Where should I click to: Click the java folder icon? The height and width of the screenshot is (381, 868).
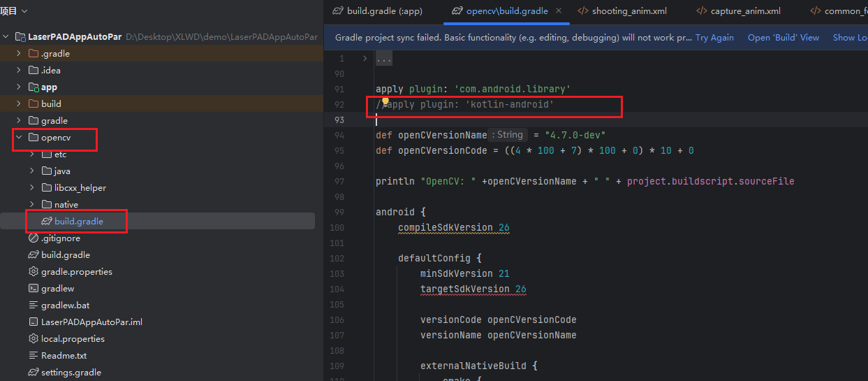(x=47, y=171)
